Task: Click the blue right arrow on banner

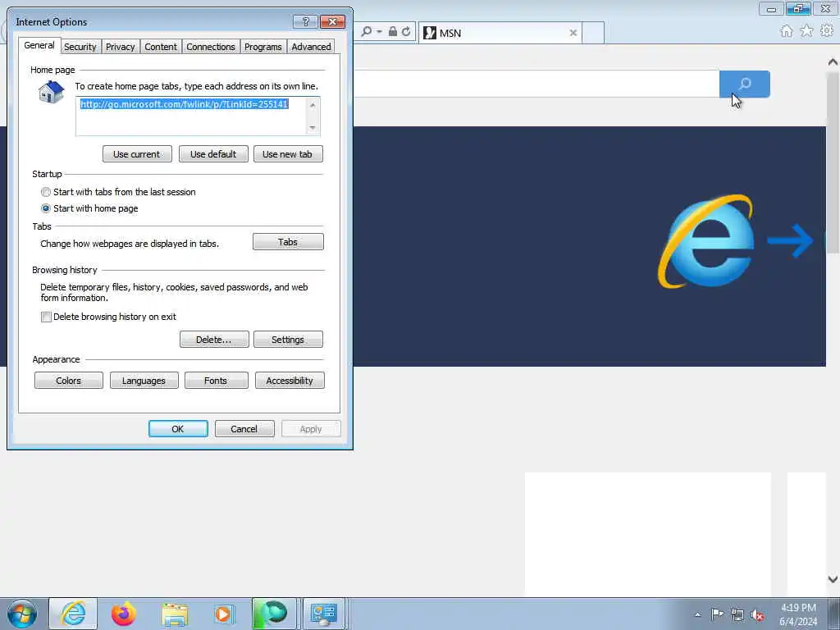Action: (791, 240)
